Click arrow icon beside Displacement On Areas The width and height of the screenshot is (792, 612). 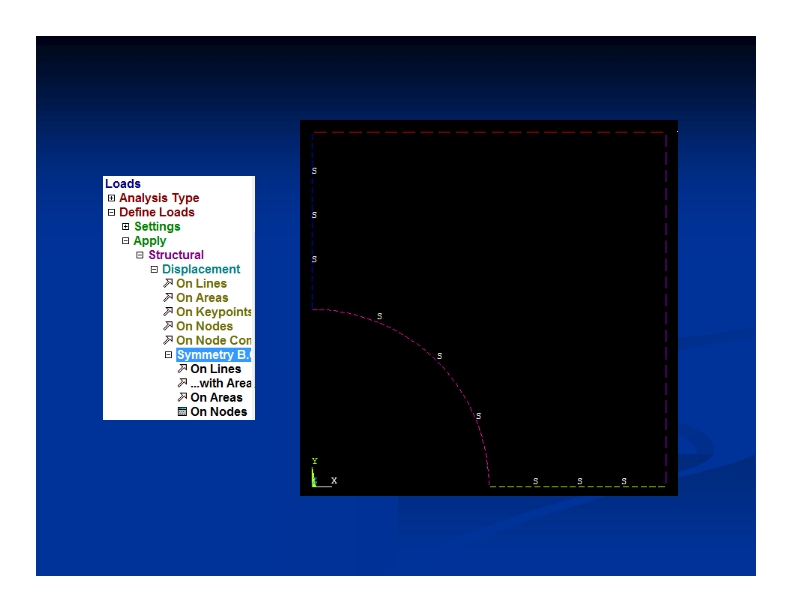pyautogui.click(x=168, y=298)
